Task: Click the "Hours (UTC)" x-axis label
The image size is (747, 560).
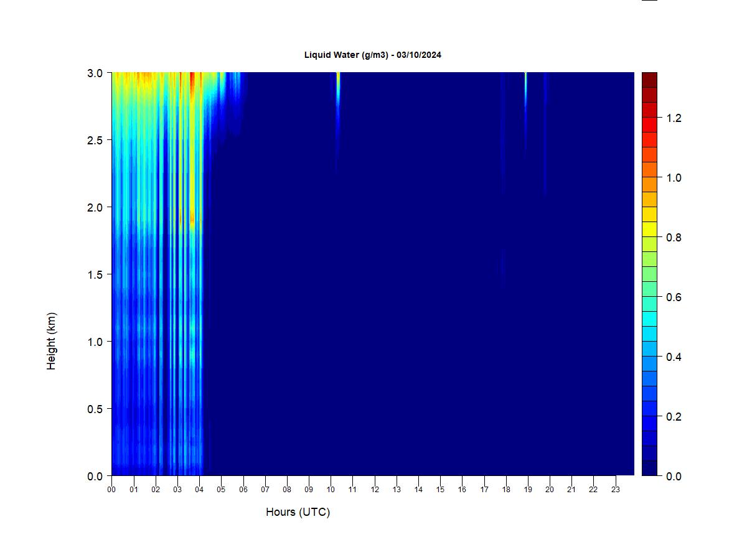Action: tap(298, 512)
